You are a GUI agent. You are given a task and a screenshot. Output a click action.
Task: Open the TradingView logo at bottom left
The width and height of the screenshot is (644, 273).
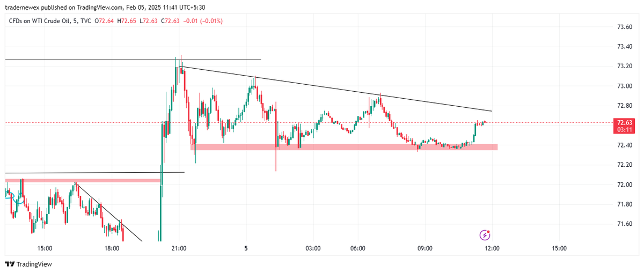[28, 264]
